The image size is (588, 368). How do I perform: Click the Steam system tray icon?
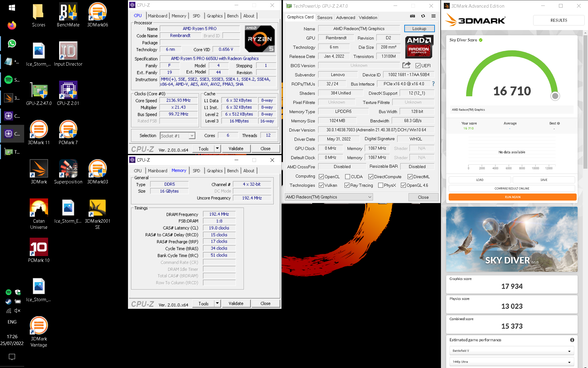[9, 301]
